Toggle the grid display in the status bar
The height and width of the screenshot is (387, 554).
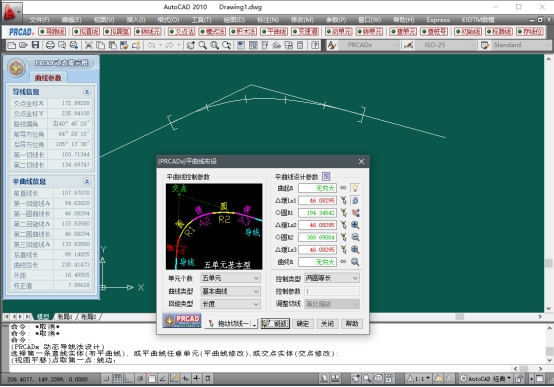[x=117, y=379]
